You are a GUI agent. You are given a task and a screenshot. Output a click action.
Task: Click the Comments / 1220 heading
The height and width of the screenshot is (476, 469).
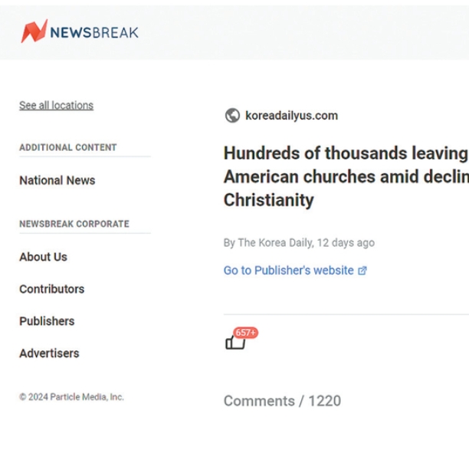pyautogui.click(x=282, y=401)
